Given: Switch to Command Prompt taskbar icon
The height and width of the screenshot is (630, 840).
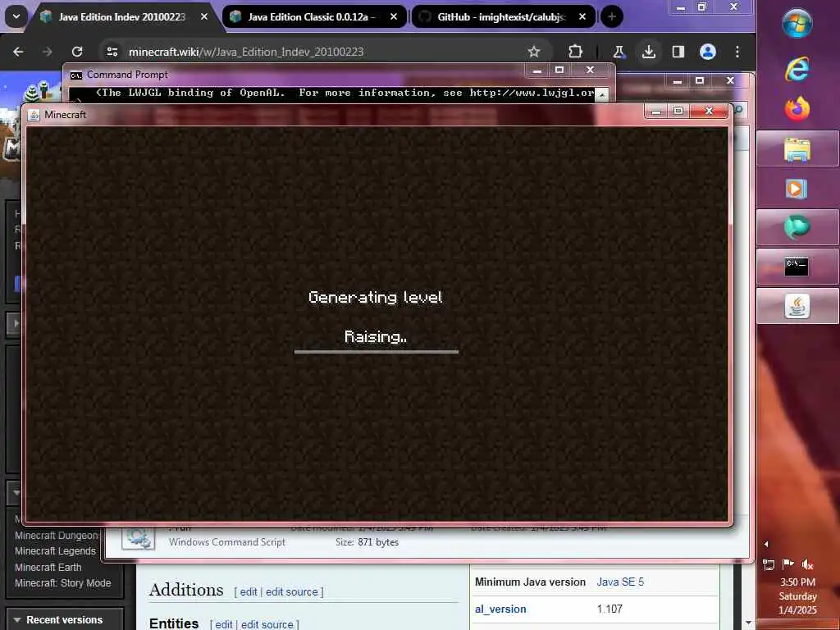Looking at the screenshot, I should [797, 267].
